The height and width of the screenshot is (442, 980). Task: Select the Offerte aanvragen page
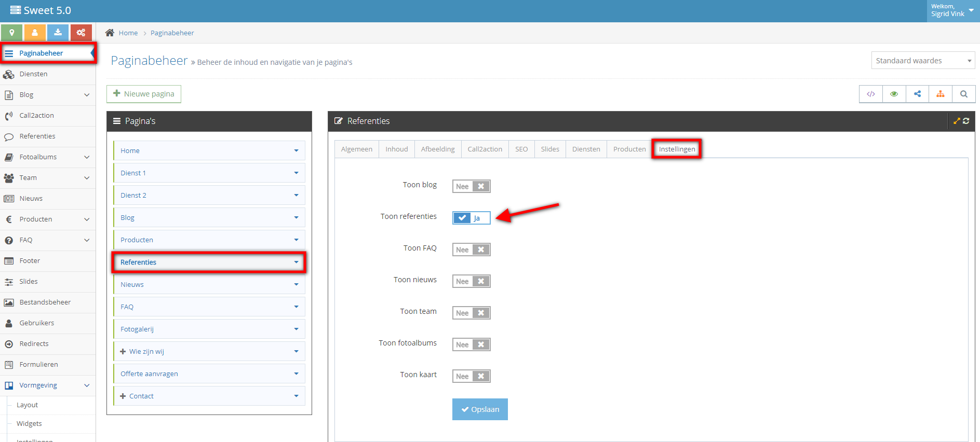pos(209,374)
